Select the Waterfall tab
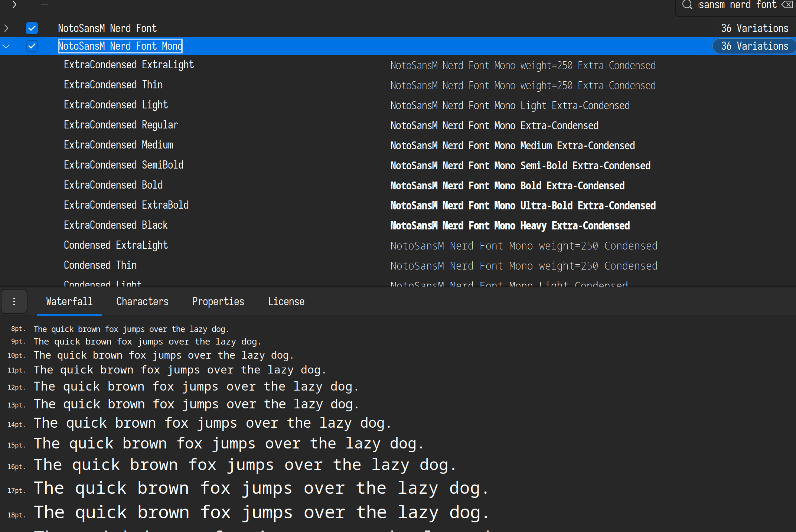Screen dimensions: 796x532 [69, 301]
